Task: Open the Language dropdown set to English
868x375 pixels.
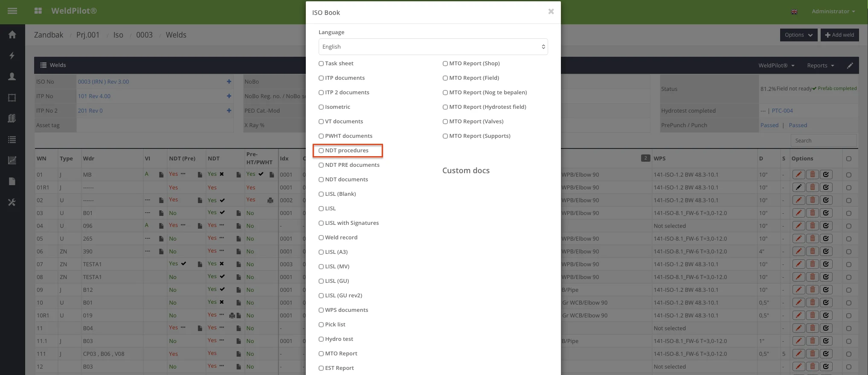Action: [x=433, y=47]
